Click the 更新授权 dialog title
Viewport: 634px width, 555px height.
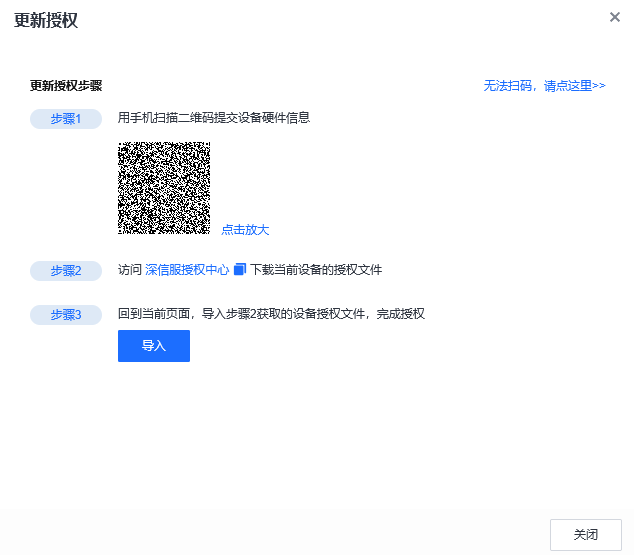[46, 21]
